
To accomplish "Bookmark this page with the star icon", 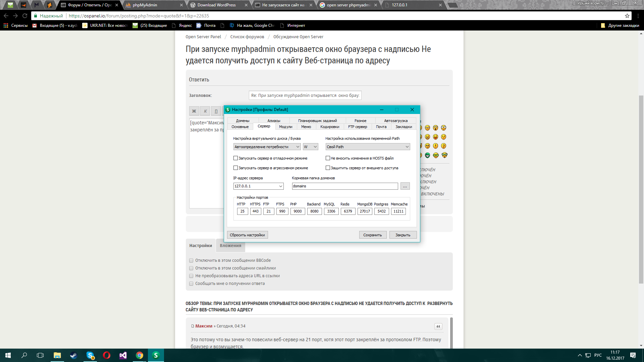I will (x=627, y=16).
